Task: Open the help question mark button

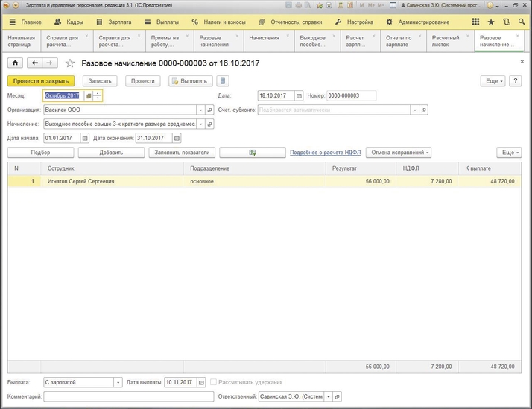Action: 515,81
